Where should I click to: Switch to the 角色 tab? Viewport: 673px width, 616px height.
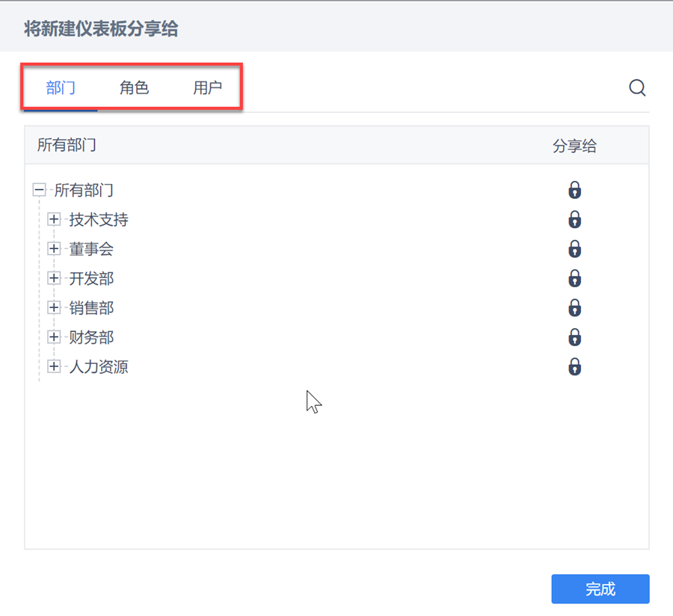[135, 88]
